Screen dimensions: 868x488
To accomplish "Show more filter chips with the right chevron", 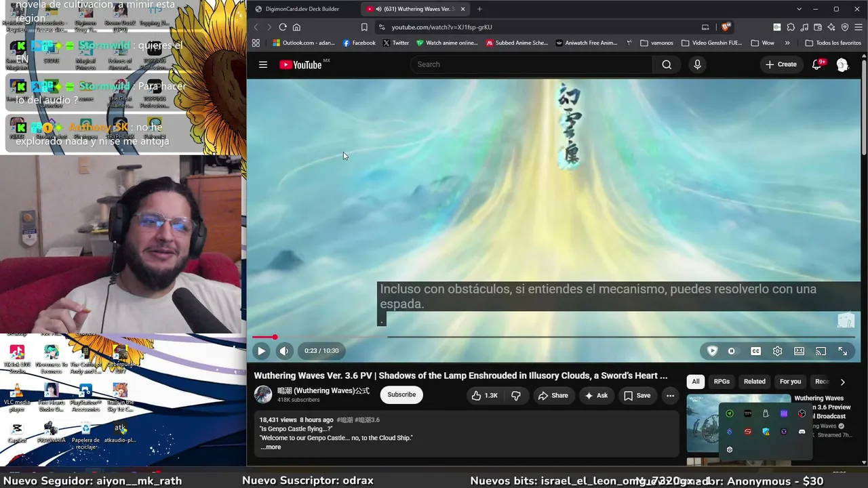I will pos(842,382).
